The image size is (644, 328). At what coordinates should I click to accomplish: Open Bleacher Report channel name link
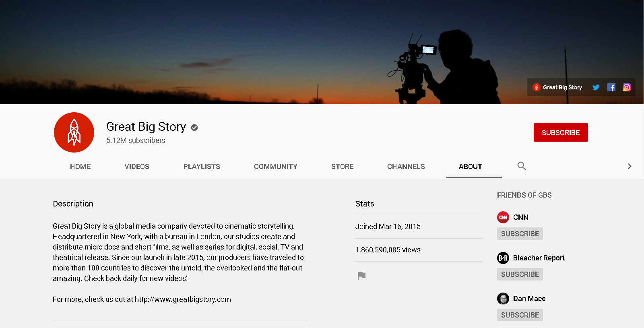pos(539,258)
